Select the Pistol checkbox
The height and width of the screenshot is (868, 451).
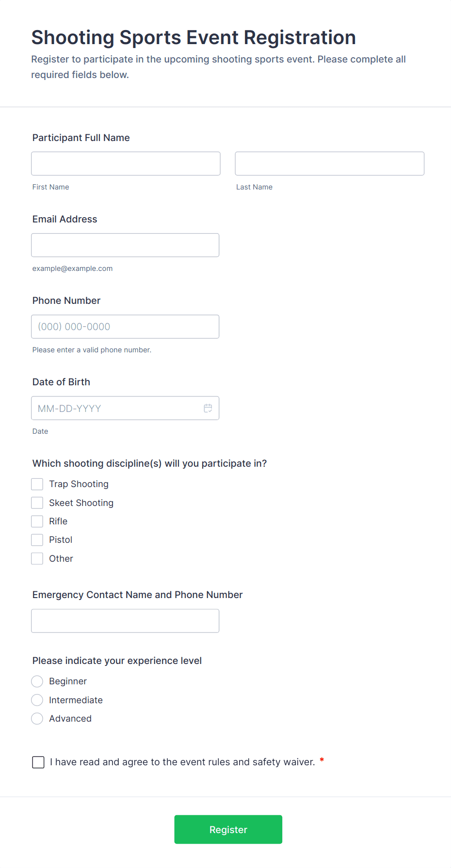click(37, 540)
